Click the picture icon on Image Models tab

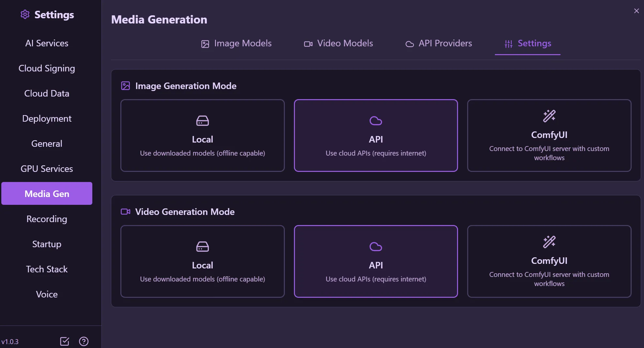(205, 44)
